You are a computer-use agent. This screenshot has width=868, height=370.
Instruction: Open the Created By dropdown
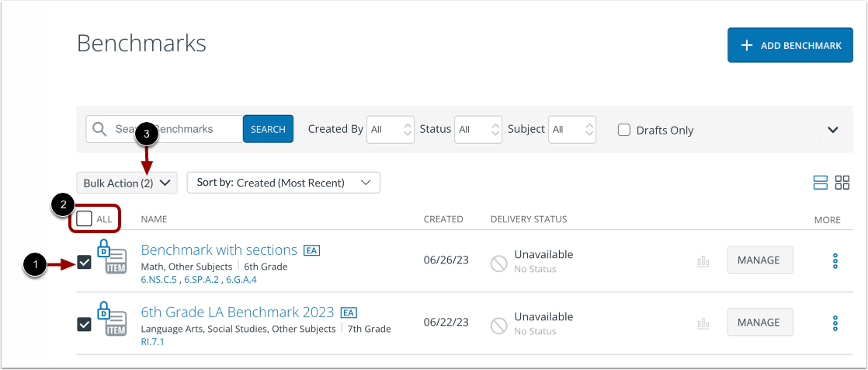[391, 130]
